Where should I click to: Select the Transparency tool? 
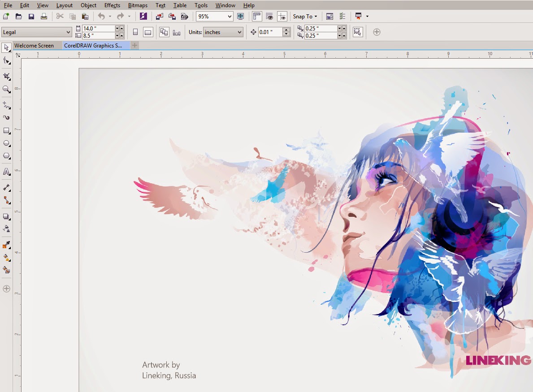point(6,229)
